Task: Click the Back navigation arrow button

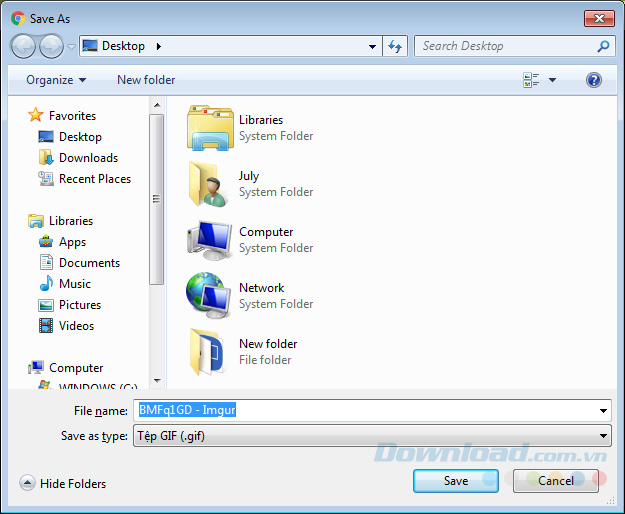Action: pyautogui.click(x=23, y=46)
